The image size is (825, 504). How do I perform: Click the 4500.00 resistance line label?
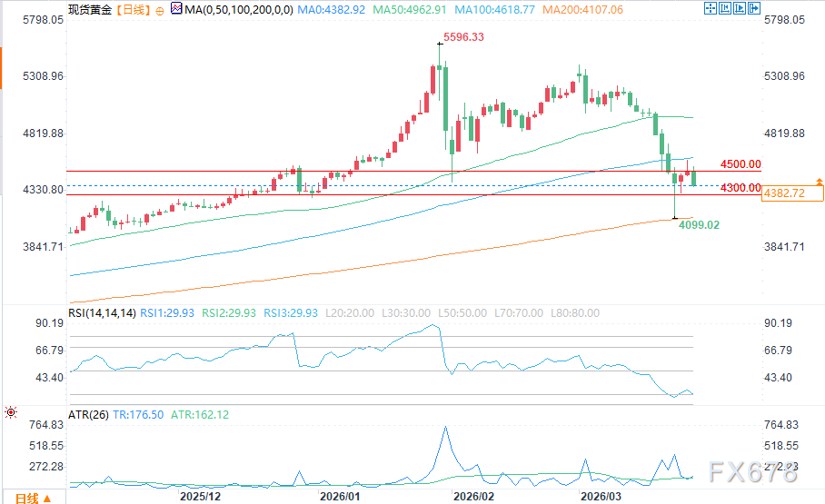[741, 164]
